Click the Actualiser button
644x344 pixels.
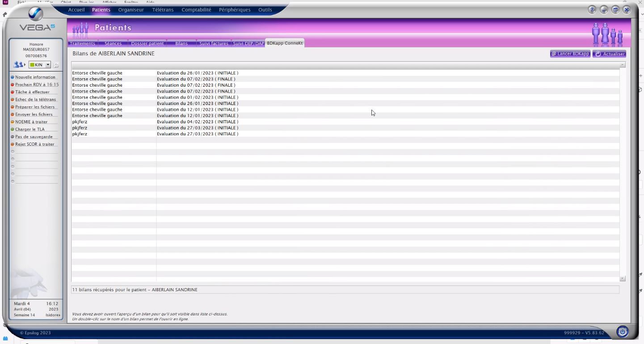pyautogui.click(x=610, y=54)
